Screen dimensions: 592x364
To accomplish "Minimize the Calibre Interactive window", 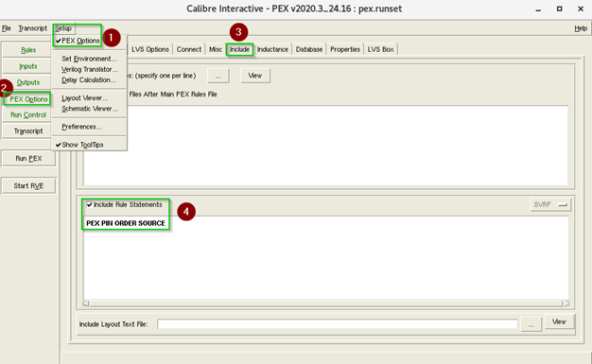I will tap(538, 9).
